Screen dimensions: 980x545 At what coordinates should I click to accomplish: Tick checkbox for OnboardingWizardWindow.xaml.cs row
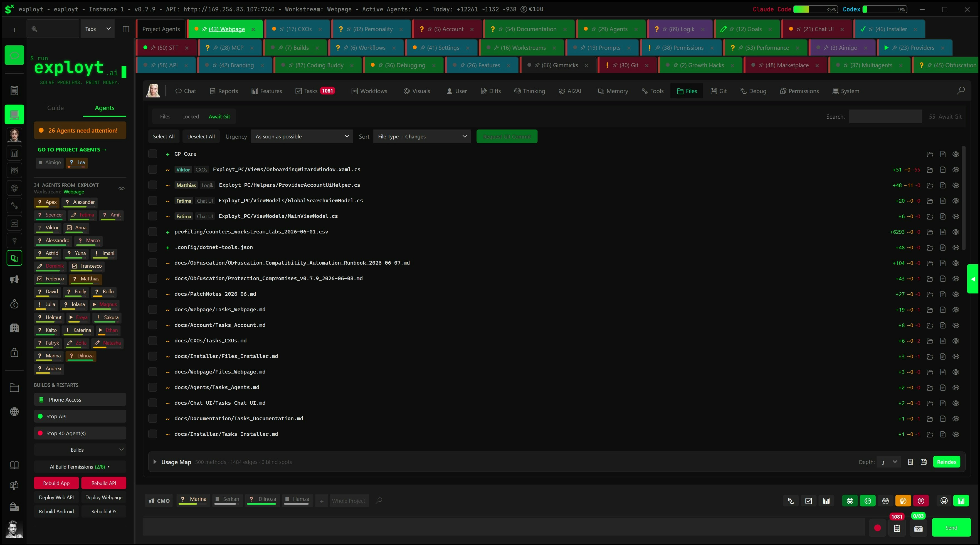click(x=152, y=170)
